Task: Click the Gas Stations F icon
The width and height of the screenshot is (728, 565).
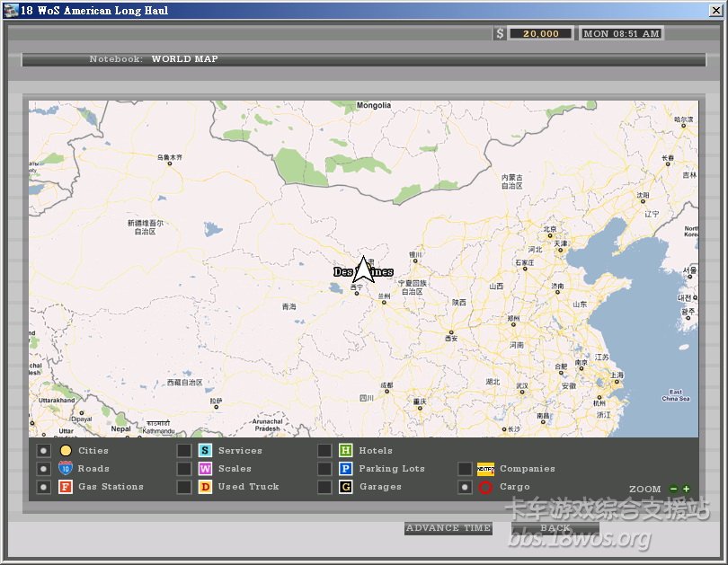Action: pos(66,487)
